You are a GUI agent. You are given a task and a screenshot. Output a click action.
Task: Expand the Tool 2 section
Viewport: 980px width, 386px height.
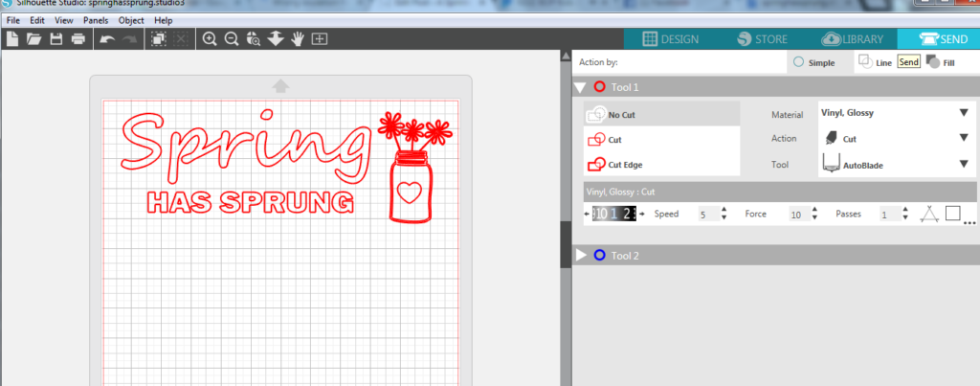pos(581,256)
